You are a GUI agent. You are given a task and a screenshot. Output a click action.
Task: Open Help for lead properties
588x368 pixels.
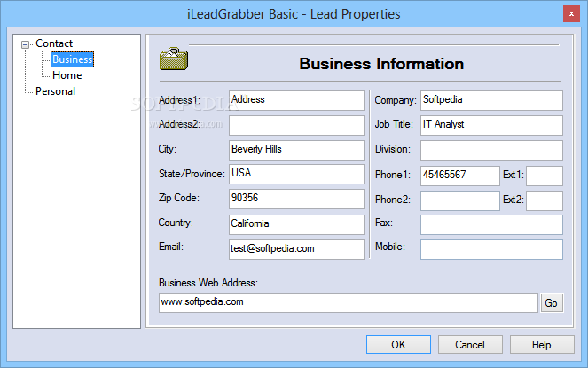point(542,344)
